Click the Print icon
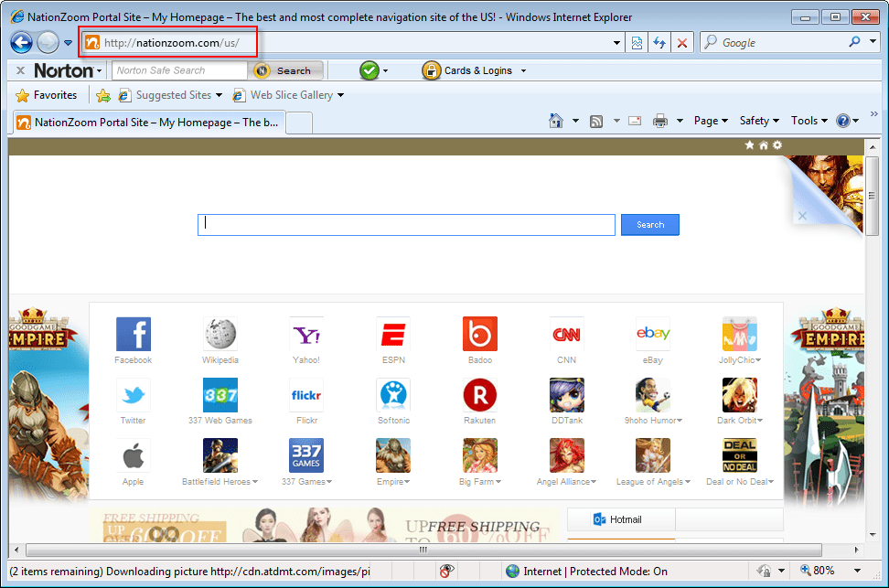889x588 pixels. tap(660, 121)
